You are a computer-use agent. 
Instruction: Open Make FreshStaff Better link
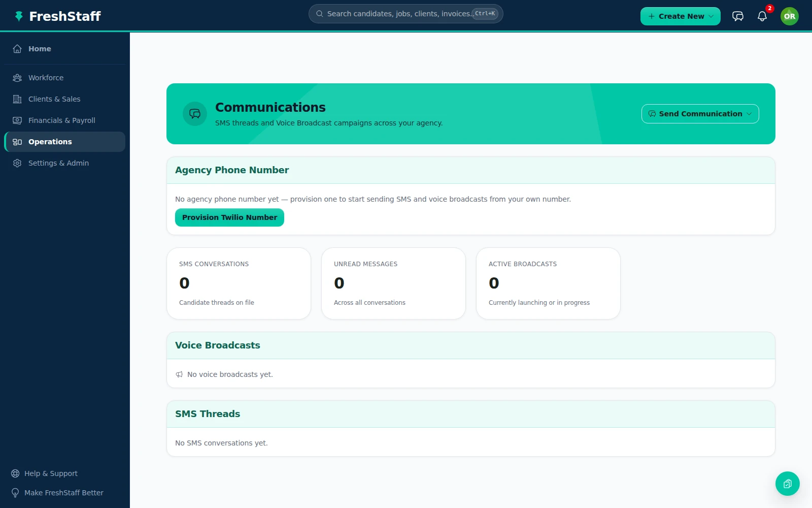pos(63,493)
